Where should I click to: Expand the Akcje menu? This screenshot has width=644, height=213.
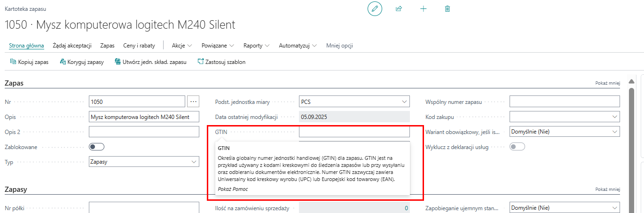point(182,46)
